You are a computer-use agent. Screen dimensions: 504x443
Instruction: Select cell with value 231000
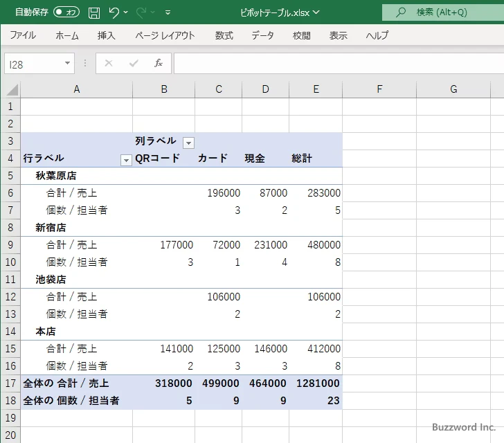coord(266,245)
